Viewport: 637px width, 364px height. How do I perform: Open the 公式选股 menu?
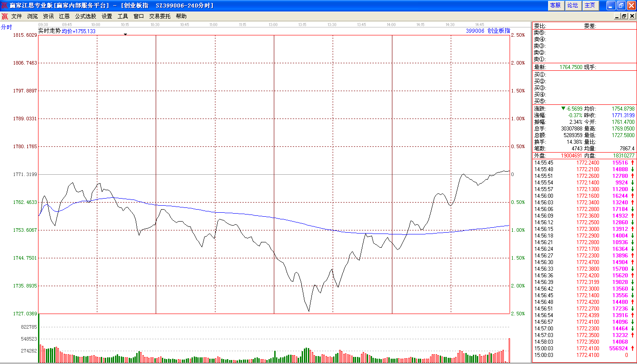85,16
